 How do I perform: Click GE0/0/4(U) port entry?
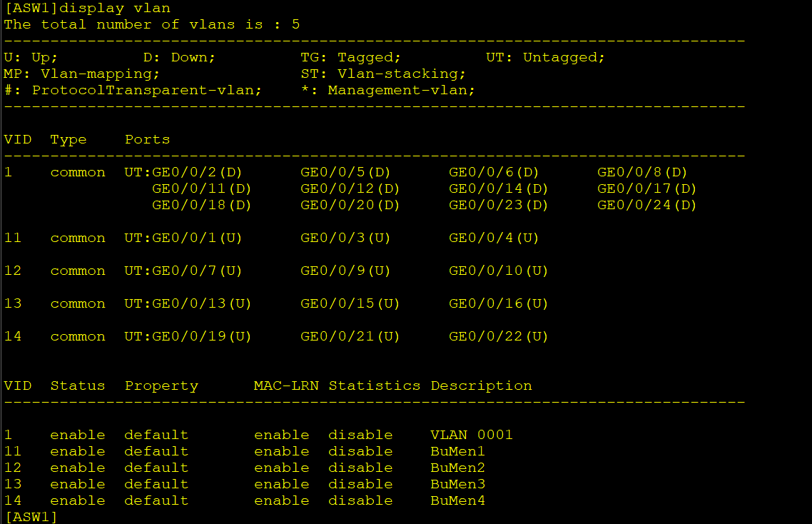(494, 238)
